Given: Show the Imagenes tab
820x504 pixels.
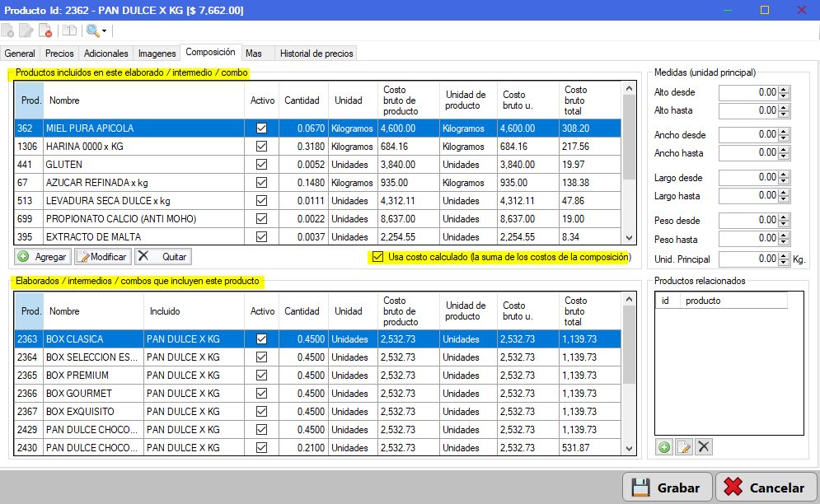Looking at the screenshot, I should [x=157, y=54].
